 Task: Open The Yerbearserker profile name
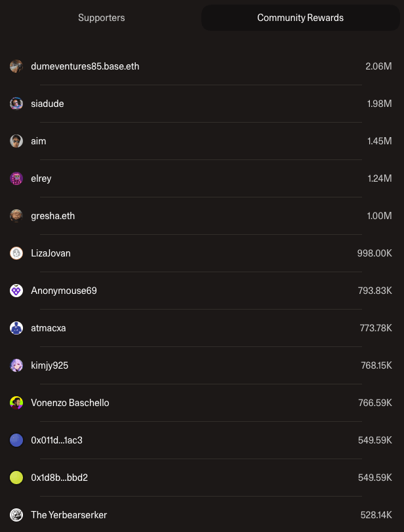[x=69, y=515]
